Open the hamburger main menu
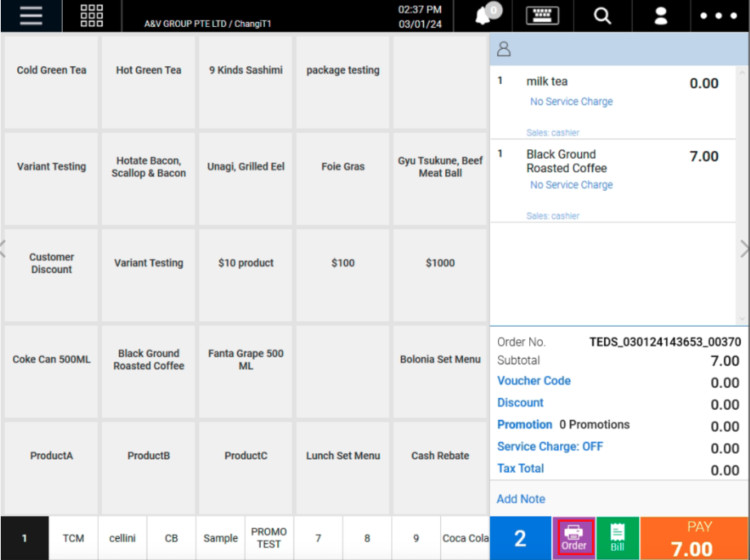The height and width of the screenshot is (560, 750). coord(30,15)
